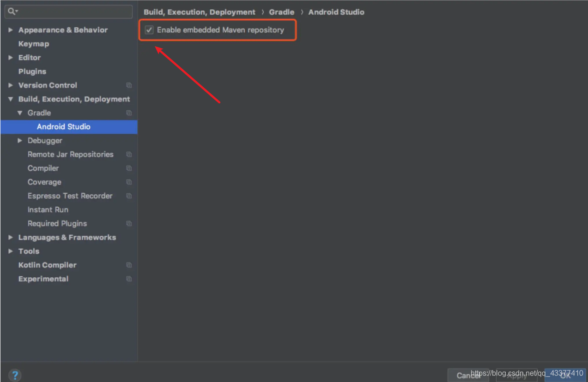Select the Editor tree item label
Screen dimensions: 588x382
pos(30,58)
